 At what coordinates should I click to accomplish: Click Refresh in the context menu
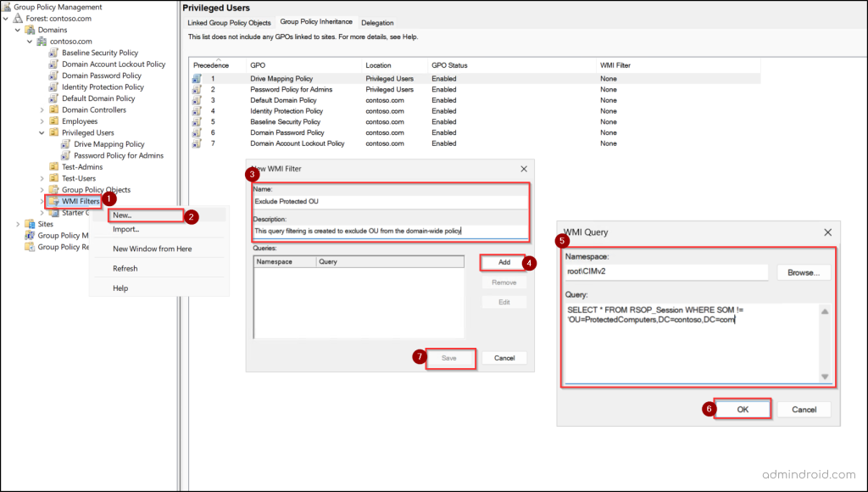click(125, 268)
